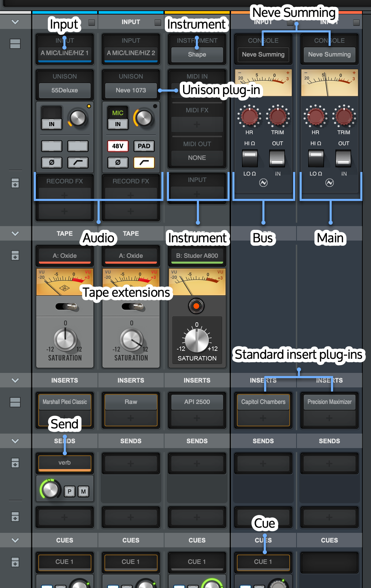Add insert below Capitol Chambers
Image resolution: width=371 pixels, height=588 pixels.
(263, 418)
